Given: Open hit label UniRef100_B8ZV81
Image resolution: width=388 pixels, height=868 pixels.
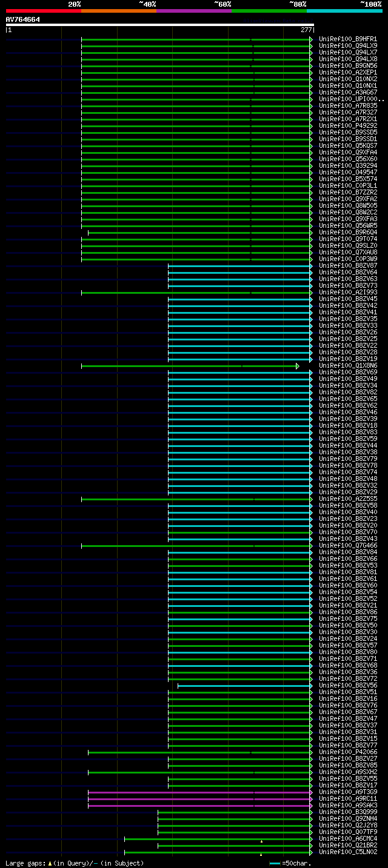Looking at the screenshot, I should point(348,572).
